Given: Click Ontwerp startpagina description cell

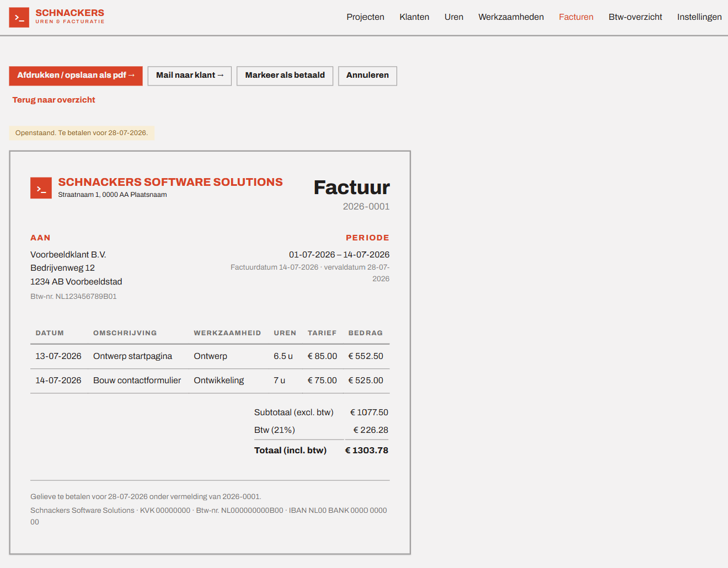Looking at the screenshot, I should point(132,356).
